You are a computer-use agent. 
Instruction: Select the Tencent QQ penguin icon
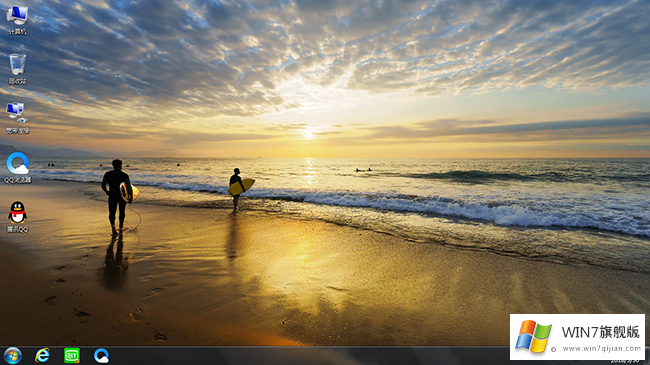tap(17, 217)
